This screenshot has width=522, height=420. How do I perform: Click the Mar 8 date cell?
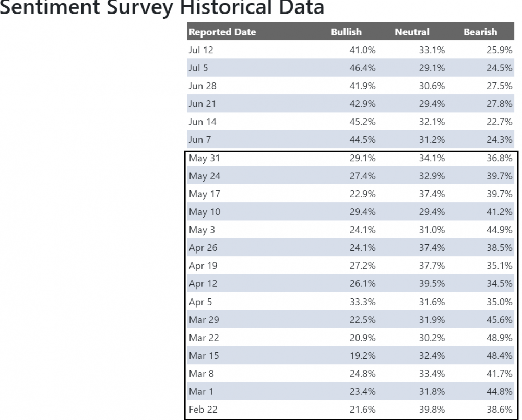(x=201, y=374)
